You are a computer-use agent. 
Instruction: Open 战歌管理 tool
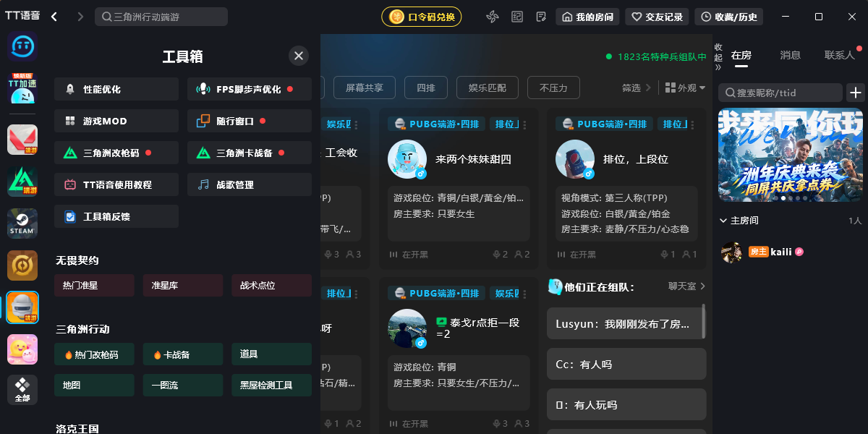(250, 184)
